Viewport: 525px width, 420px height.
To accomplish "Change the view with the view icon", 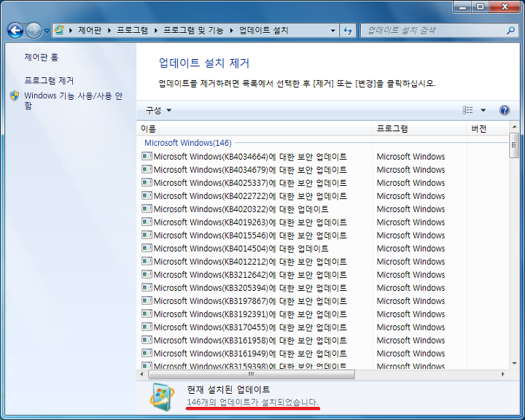I will (467, 110).
